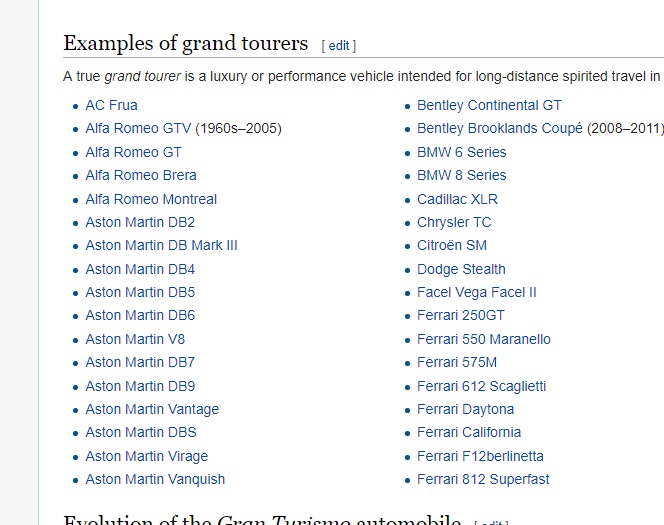Open the AC Frua article link
Viewport: 664px width, 525px height.
click(111, 105)
